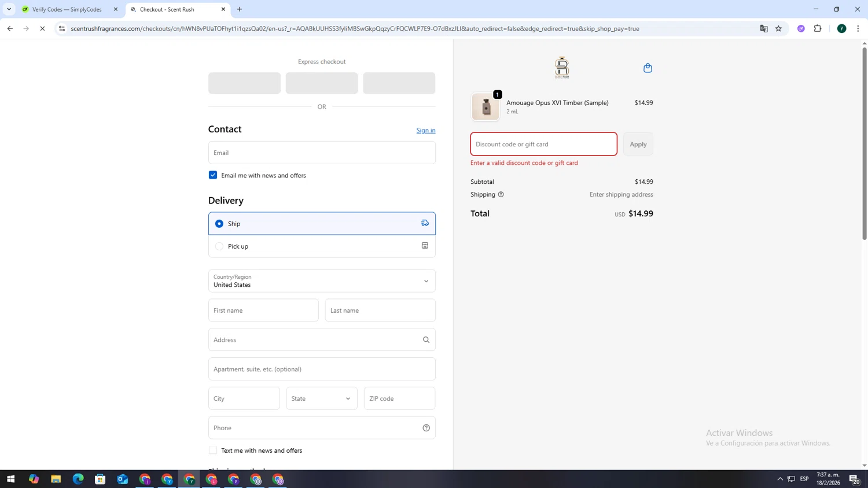The image size is (868, 488).
Task: Close the Checkout - Scent Rush tab
Action: (223, 9)
